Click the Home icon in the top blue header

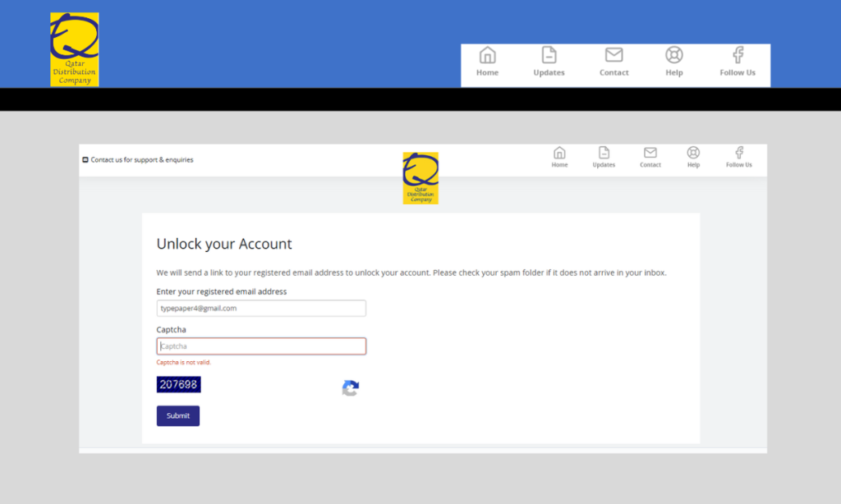487,56
